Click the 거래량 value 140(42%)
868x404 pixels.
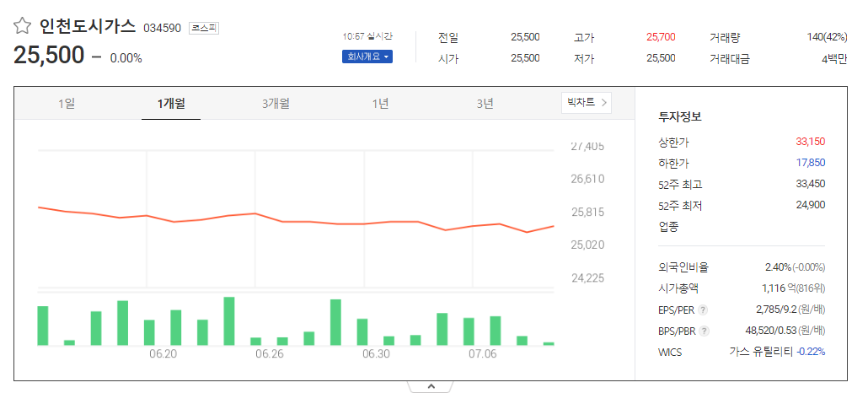pyautogui.click(x=827, y=37)
